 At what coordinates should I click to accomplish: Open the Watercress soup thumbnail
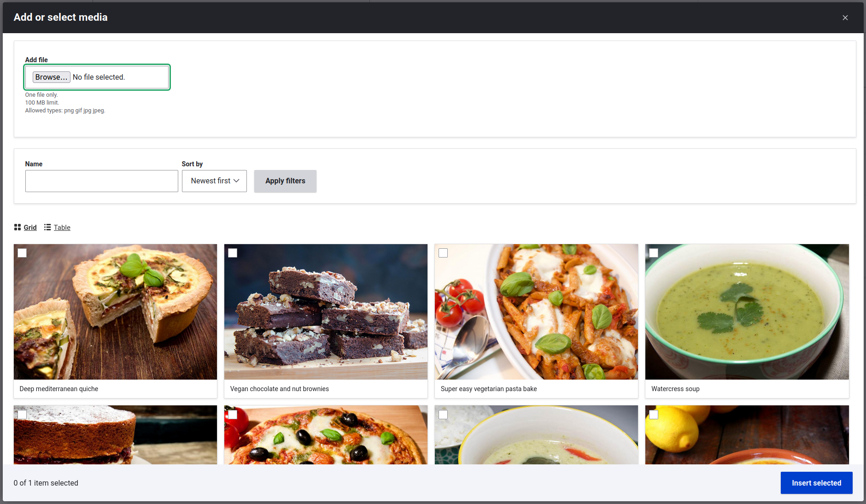tap(747, 312)
